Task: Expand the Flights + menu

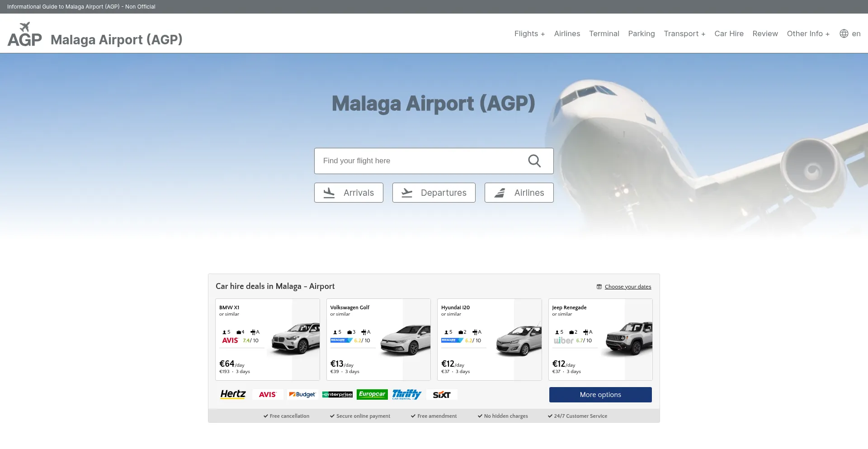Action: [529, 33]
